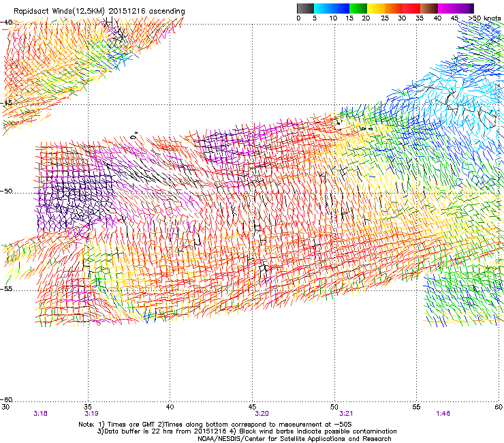Click the orange 25-30 knots legend segment
The width and height of the screenshot is (504, 443).
(x=394, y=8)
